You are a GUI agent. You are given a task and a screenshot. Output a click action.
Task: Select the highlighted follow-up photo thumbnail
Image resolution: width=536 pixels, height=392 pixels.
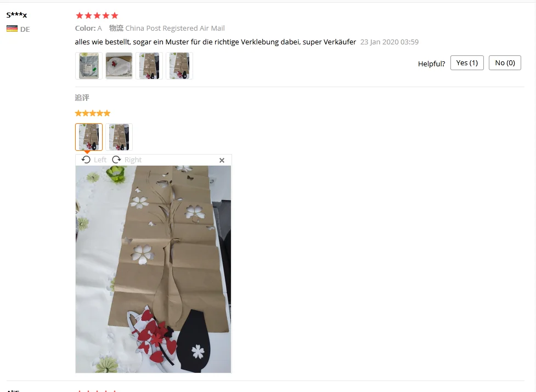(x=89, y=137)
